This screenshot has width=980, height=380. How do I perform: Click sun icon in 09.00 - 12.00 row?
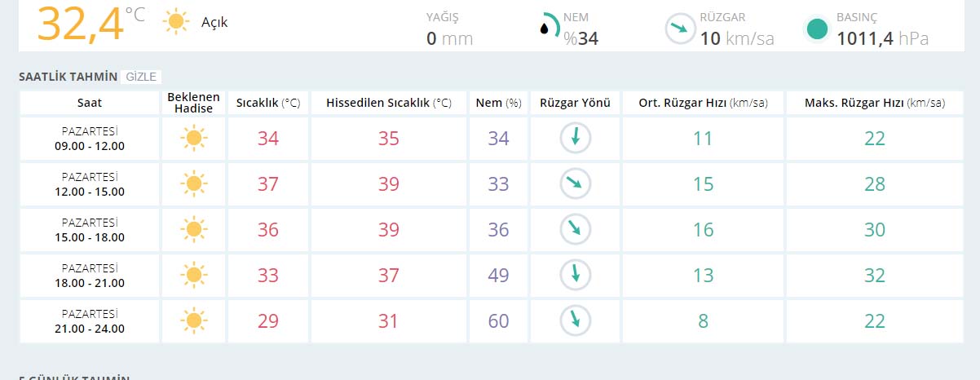(193, 139)
